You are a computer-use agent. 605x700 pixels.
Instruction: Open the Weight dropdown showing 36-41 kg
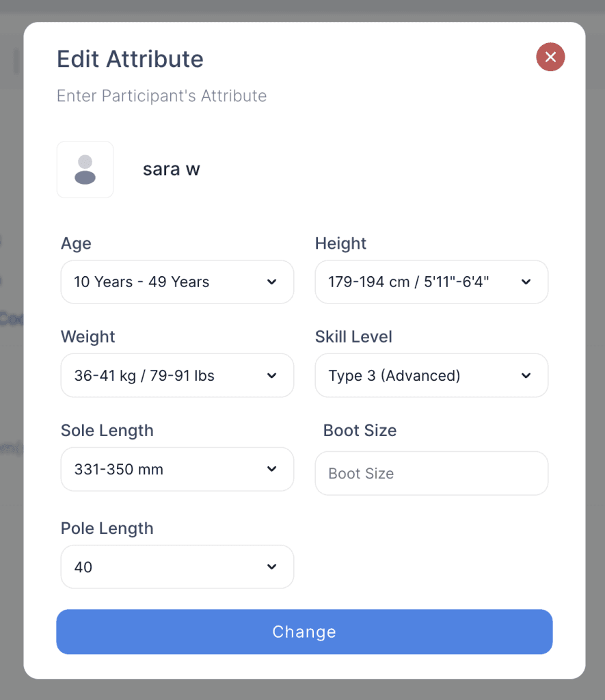(164, 375)
